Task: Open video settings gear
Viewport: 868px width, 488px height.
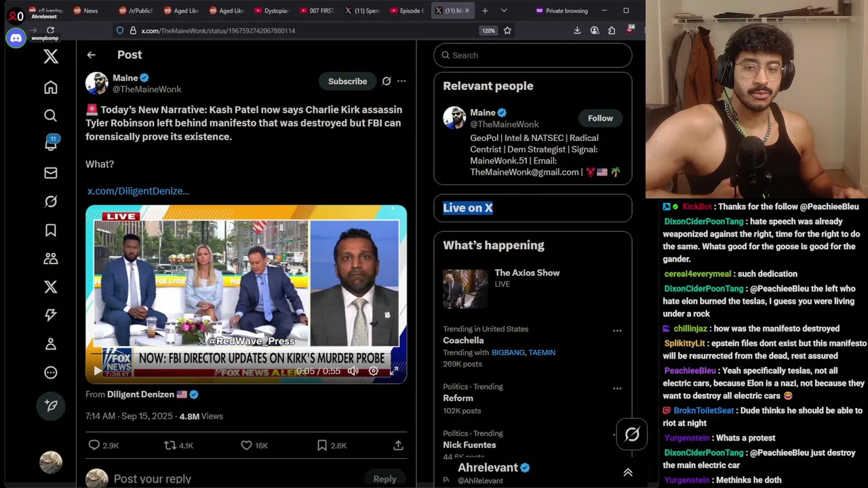Action: [373, 371]
